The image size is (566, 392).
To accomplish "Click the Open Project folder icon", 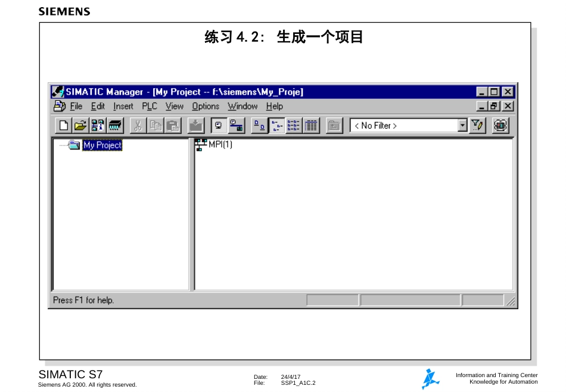I will pos(80,126).
